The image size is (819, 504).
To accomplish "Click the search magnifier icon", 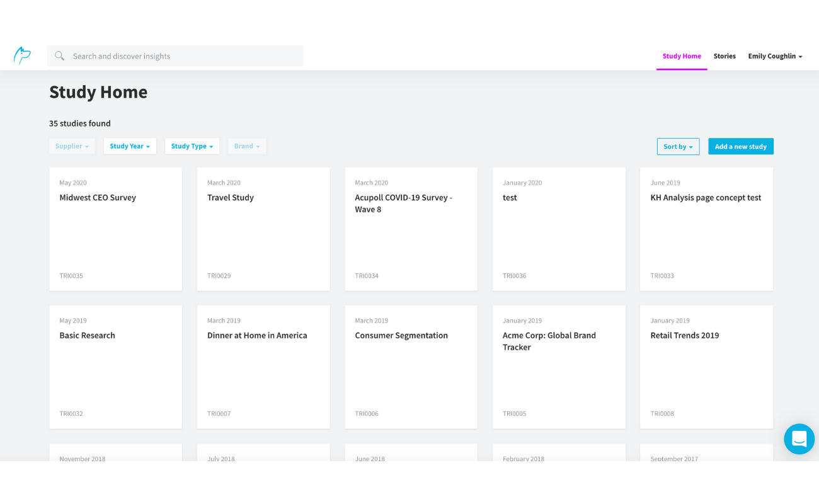I will click(x=59, y=56).
